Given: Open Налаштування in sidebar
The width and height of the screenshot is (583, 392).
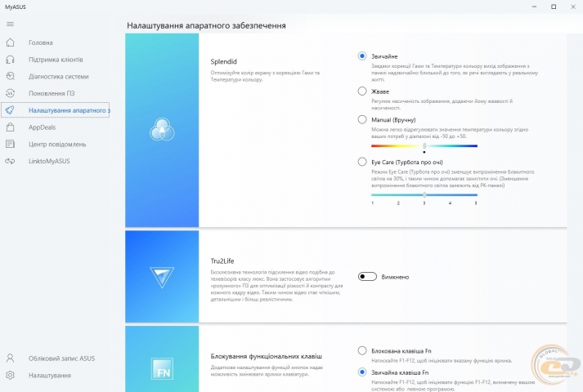Looking at the screenshot, I should (x=50, y=376).
